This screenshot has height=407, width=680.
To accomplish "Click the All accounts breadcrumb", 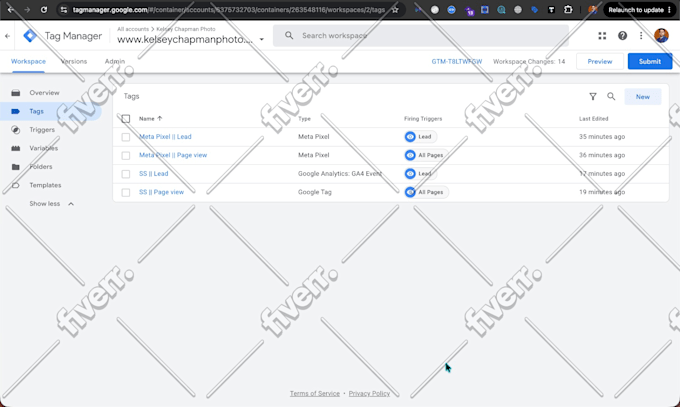I will coord(133,29).
